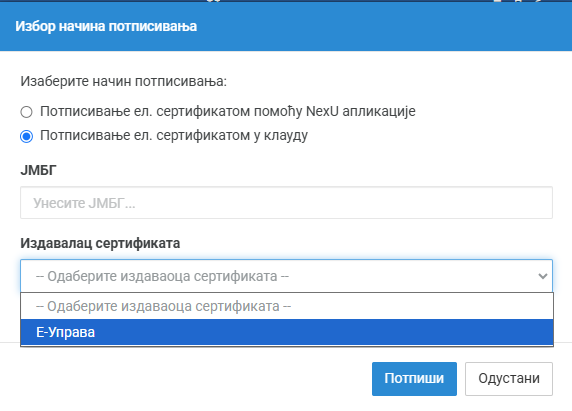Click the Одустани button
This screenshot has width=572, height=411.
pos(509,379)
